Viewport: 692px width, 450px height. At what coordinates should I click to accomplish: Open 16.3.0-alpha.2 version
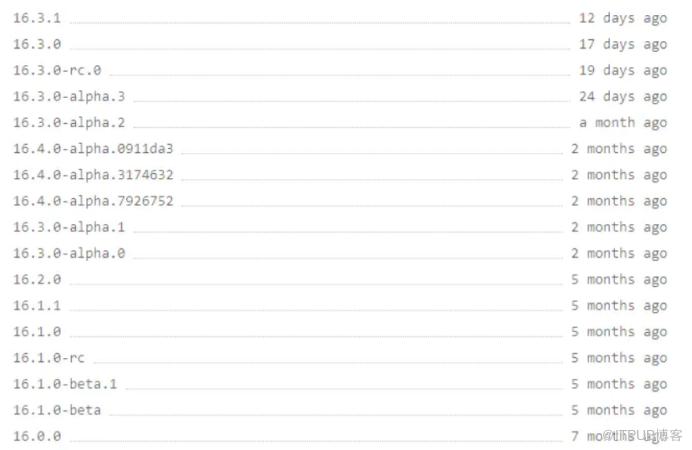[x=69, y=123]
